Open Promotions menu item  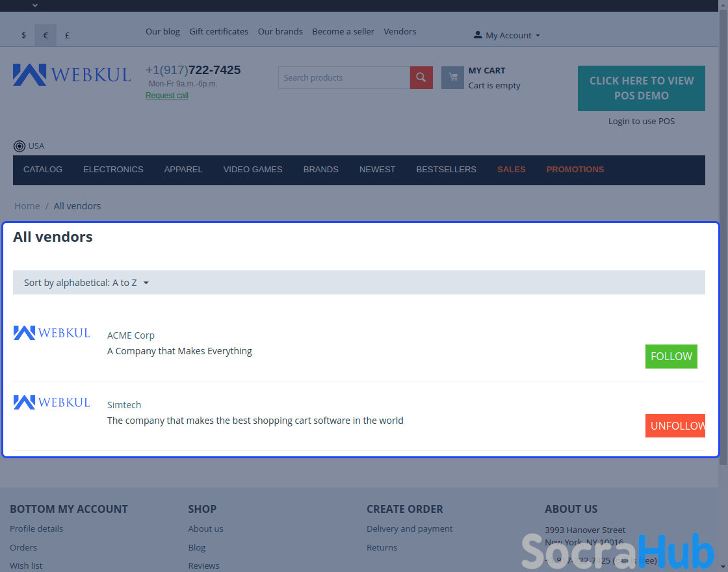(x=575, y=170)
